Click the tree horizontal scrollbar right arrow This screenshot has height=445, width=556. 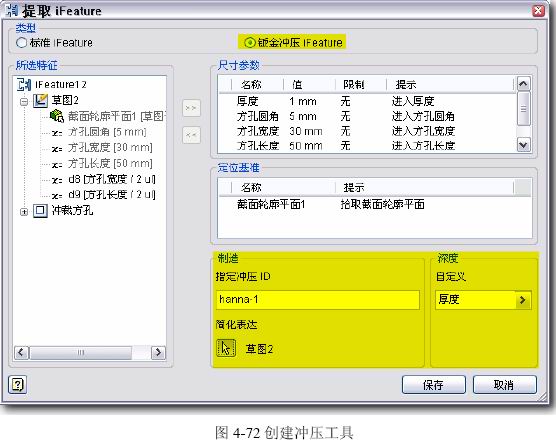(158, 352)
